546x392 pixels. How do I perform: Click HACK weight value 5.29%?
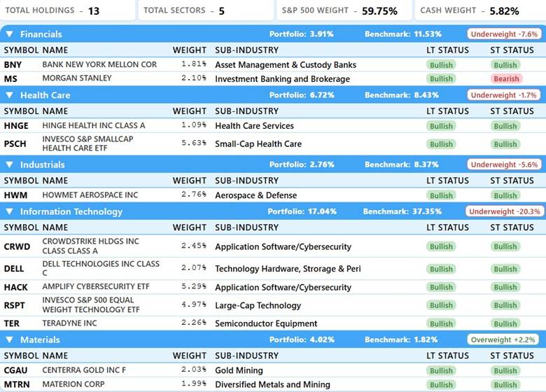[194, 286]
